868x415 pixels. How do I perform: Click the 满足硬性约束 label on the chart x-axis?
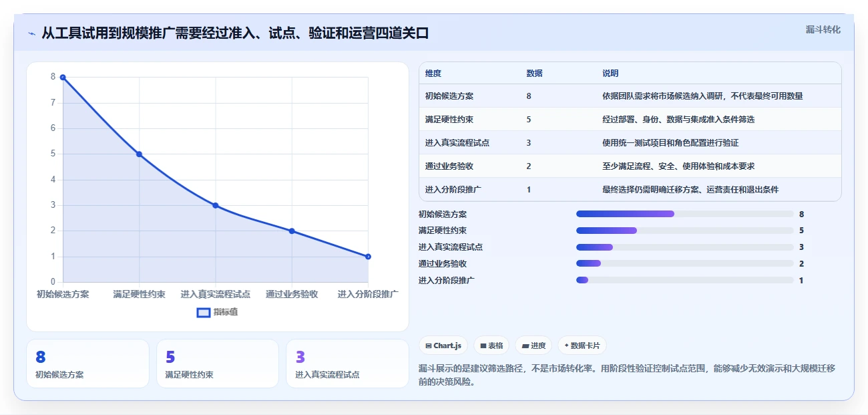pos(140,294)
